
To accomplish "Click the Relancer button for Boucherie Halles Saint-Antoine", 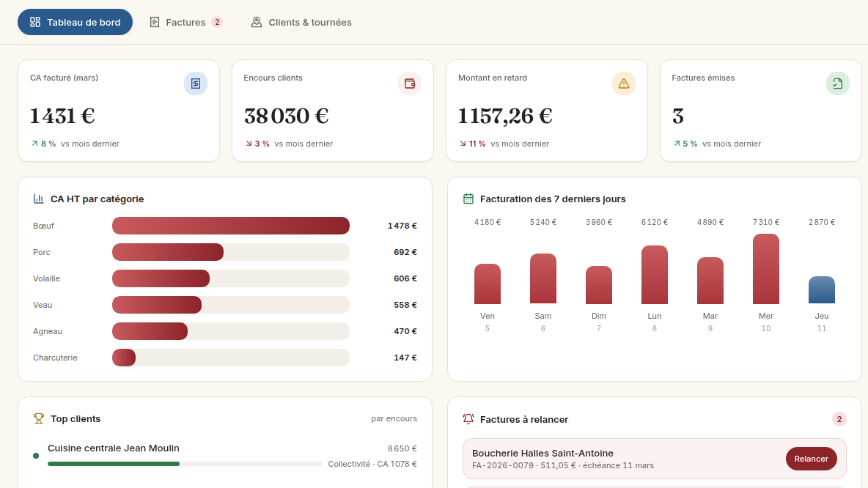I will click(x=811, y=459).
